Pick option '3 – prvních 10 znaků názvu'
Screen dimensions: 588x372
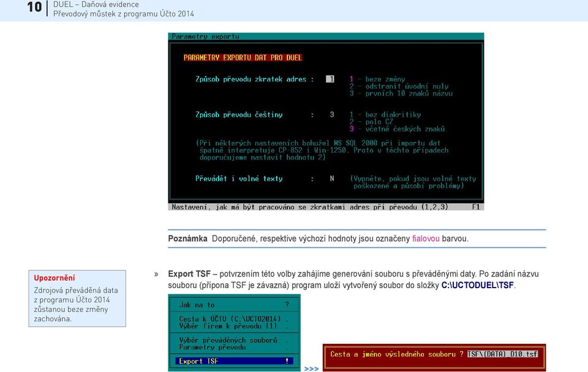(401, 93)
